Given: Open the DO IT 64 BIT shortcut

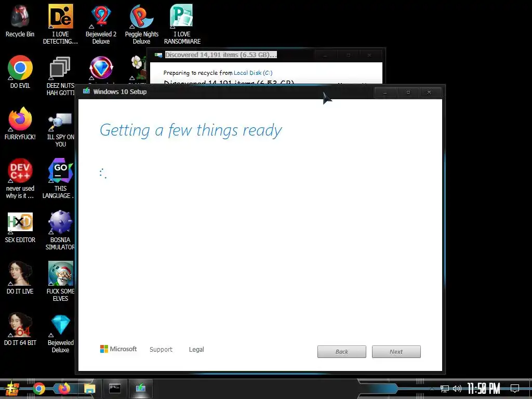Looking at the screenshot, I should [x=20, y=329].
